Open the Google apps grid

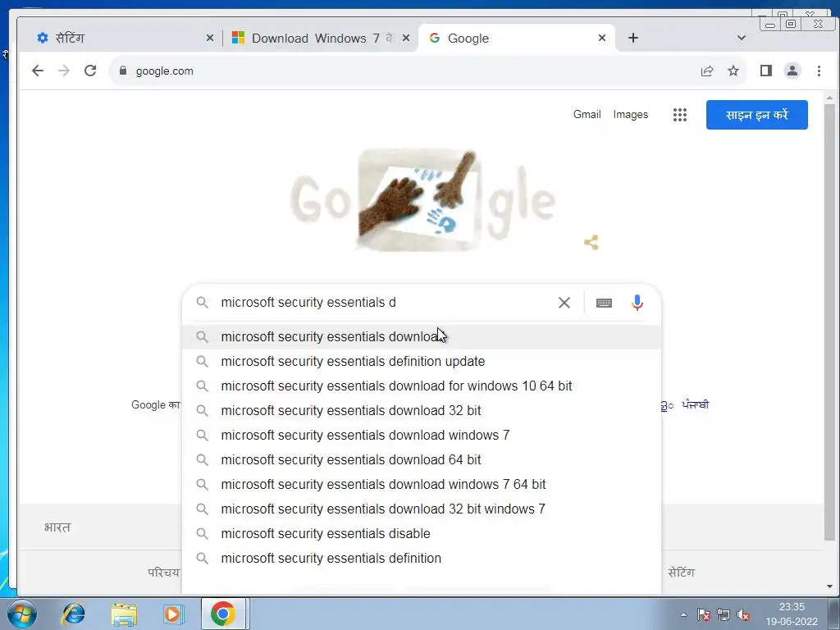pos(680,115)
